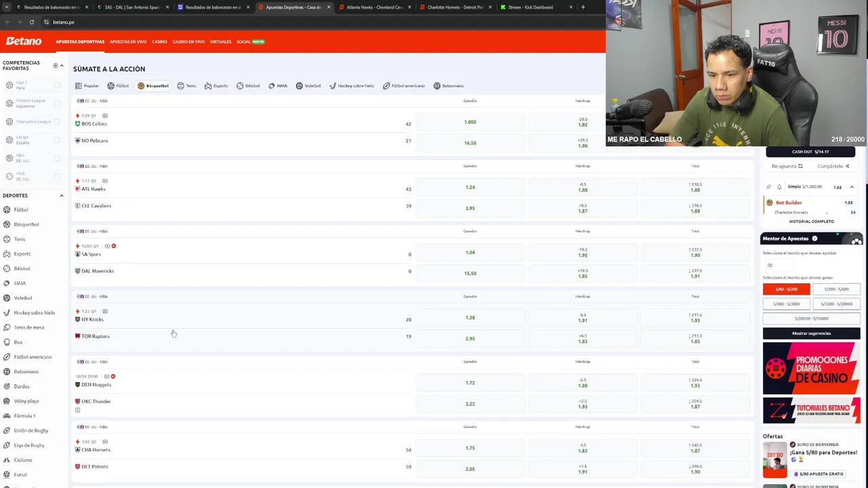This screenshot has height=488, width=868.
Task: Select the S/600 - S/3000 winnings range
Action: pyautogui.click(x=786, y=304)
